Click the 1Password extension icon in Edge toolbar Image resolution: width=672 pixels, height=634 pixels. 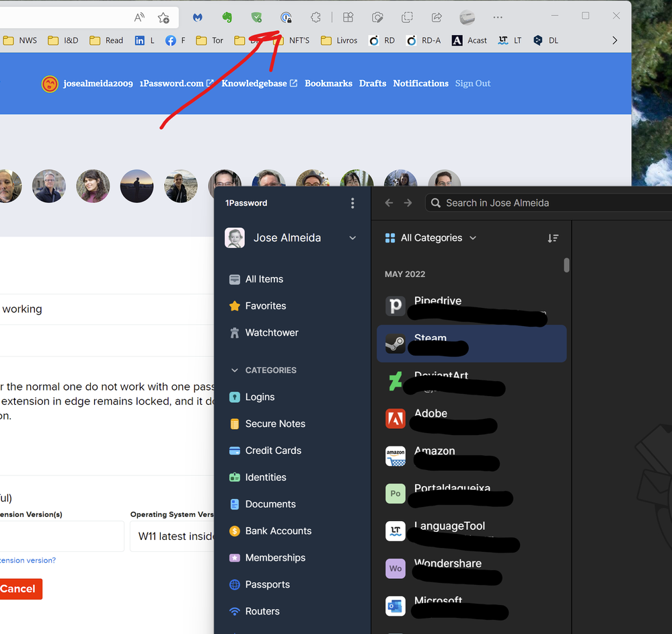(286, 17)
